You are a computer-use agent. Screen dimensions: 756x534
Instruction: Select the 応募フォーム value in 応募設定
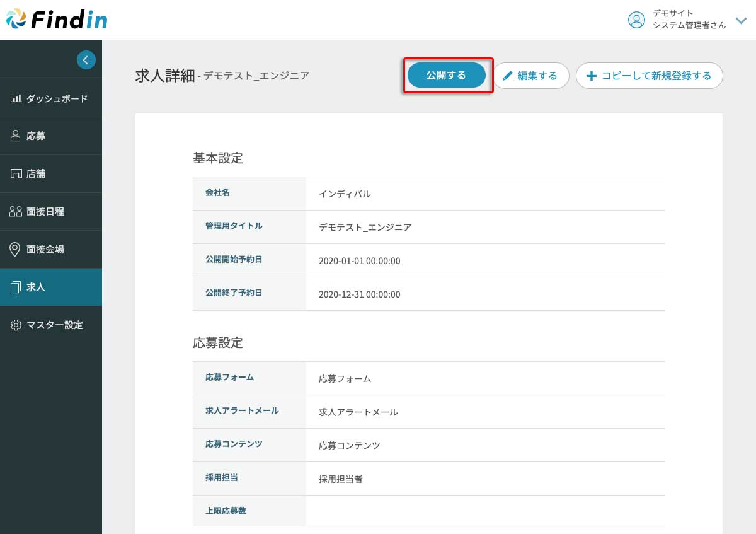pyautogui.click(x=345, y=379)
